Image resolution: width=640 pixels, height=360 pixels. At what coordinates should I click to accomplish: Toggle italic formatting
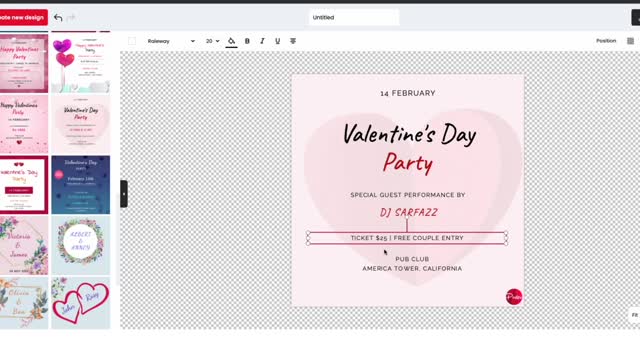pos(262,41)
